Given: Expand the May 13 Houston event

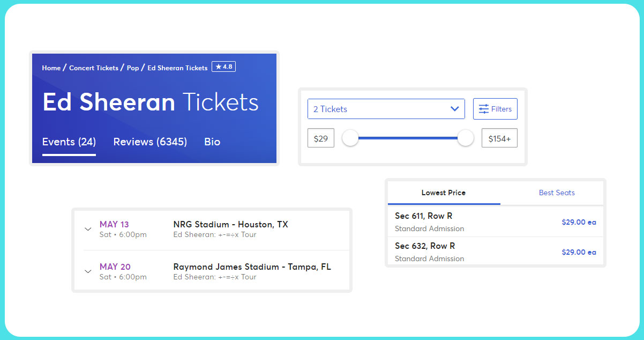Looking at the screenshot, I should coord(88,229).
